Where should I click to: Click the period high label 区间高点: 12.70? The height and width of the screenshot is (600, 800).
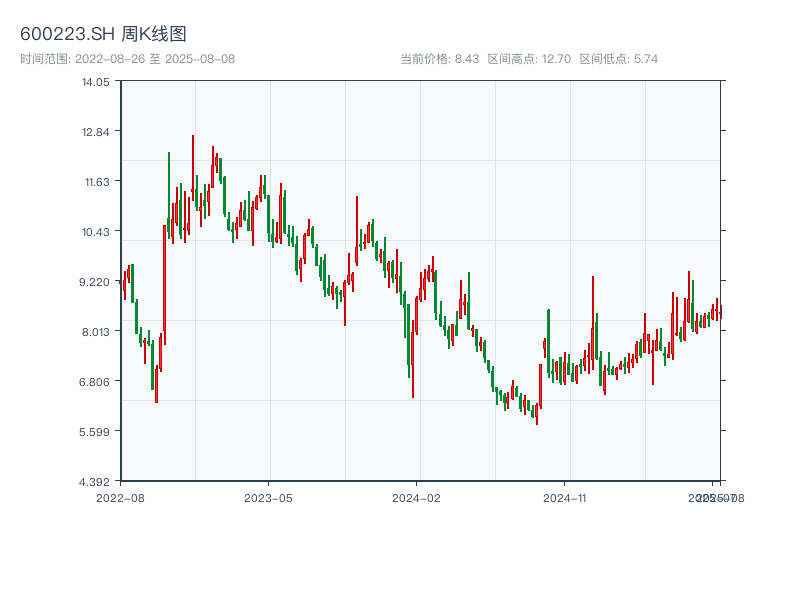click(529, 59)
